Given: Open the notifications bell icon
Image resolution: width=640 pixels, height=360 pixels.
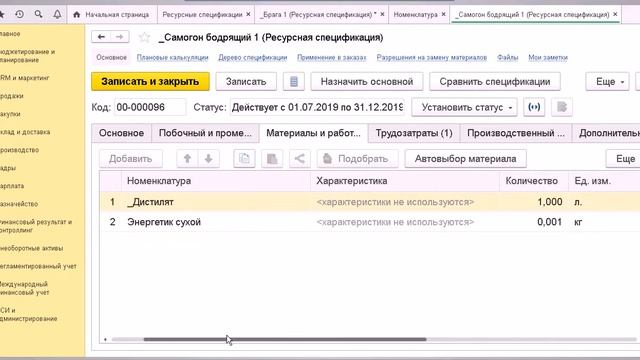Looking at the screenshot, I should pos(57,14).
